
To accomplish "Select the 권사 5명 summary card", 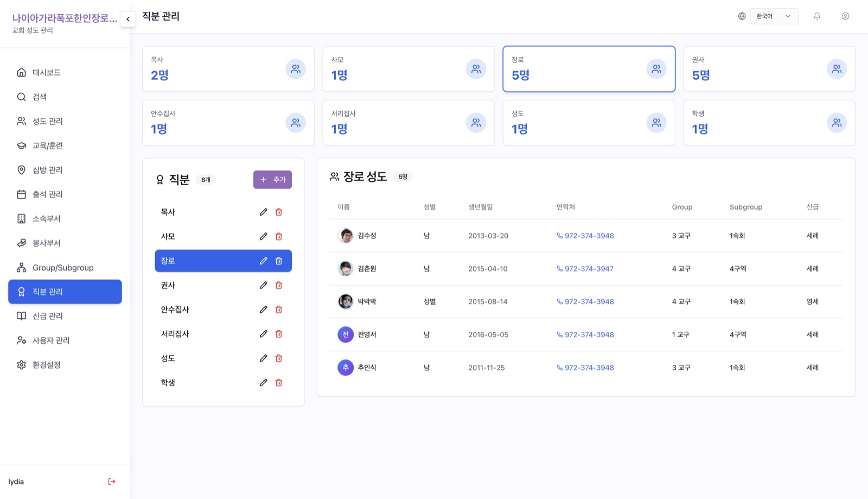I will [769, 69].
